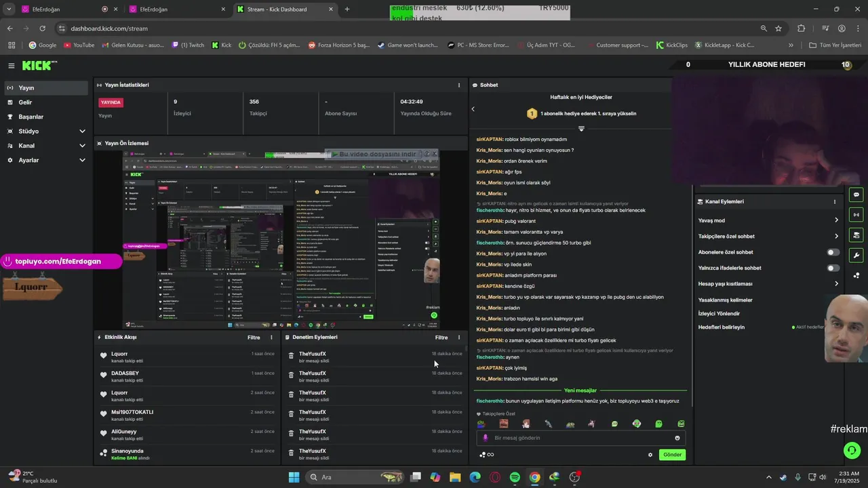Click heart icon beside AliGuneyy activity
Viewport: 868px width, 488px height.
103,434
